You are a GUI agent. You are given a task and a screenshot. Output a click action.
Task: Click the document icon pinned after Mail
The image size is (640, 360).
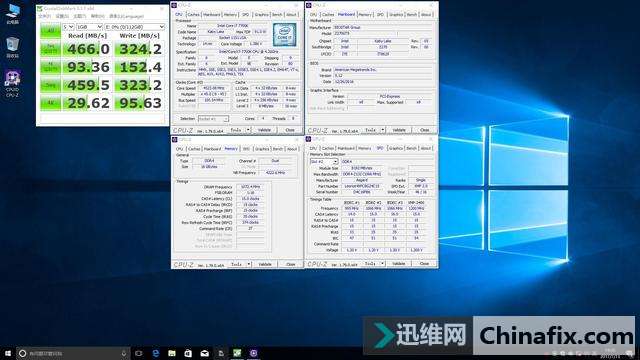[x=221, y=353]
